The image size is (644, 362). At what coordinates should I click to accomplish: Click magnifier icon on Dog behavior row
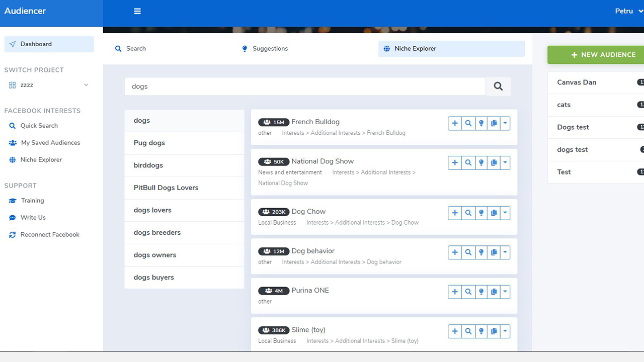pos(468,252)
